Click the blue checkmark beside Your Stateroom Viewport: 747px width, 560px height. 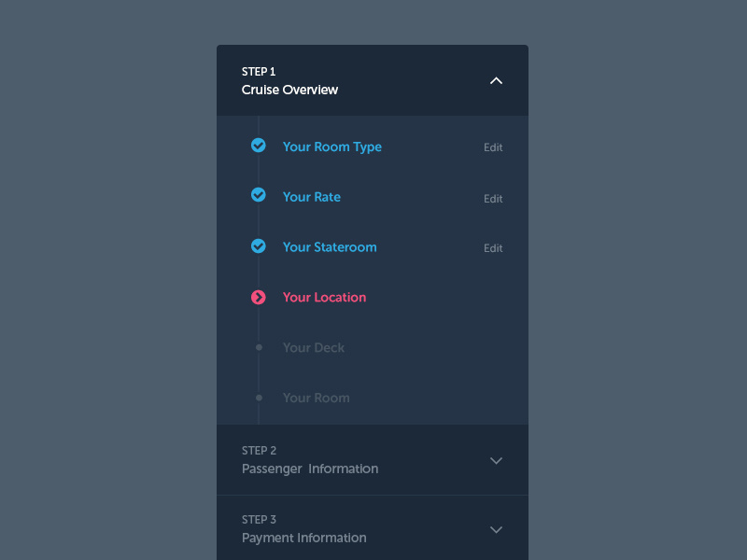[259, 246]
